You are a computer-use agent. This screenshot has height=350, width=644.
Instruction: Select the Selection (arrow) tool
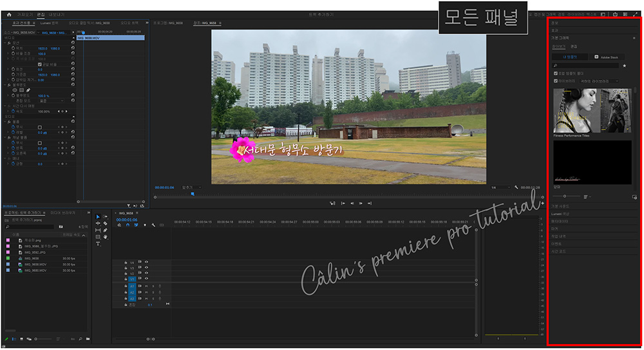coord(98,217)
